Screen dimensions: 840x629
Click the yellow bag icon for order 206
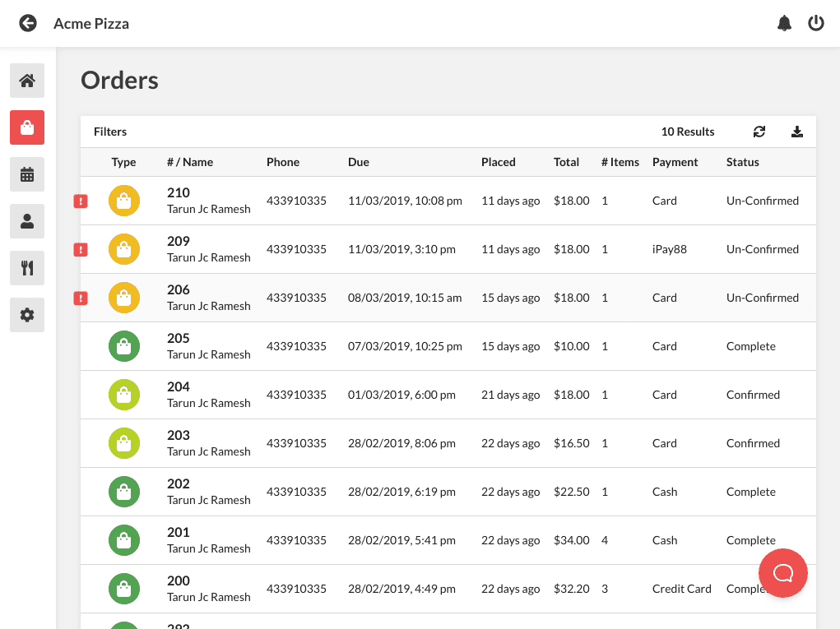point(124,298)
